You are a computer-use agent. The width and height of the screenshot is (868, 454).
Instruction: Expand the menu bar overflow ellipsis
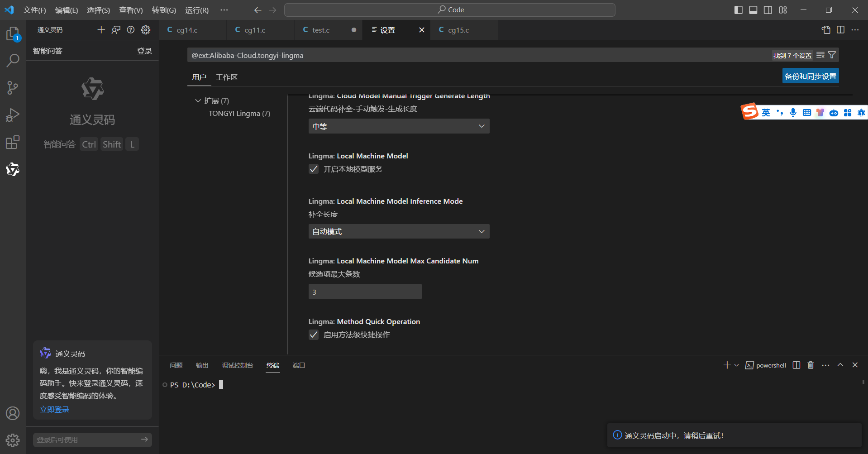click(x=224, y=10)
